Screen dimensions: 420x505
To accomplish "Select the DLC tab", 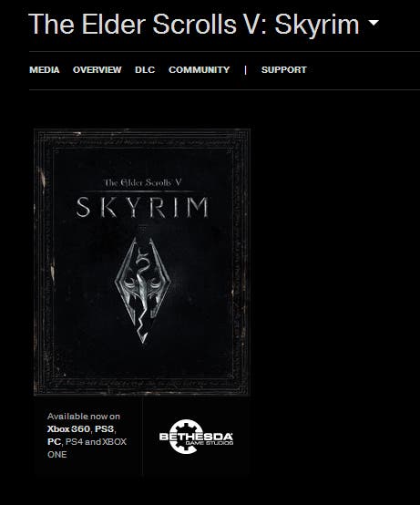I will coord(145,70).
